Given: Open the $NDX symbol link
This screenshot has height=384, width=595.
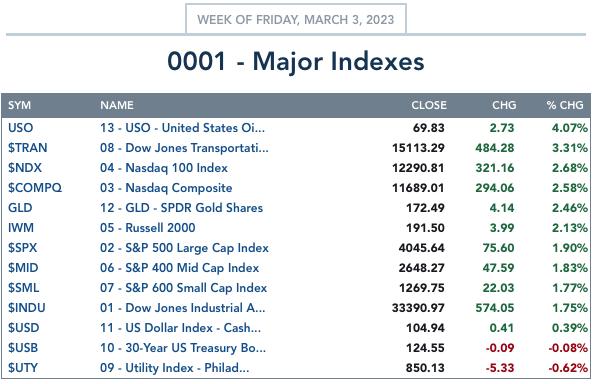Looking at the screenshot, I should [x=25, y=168].
